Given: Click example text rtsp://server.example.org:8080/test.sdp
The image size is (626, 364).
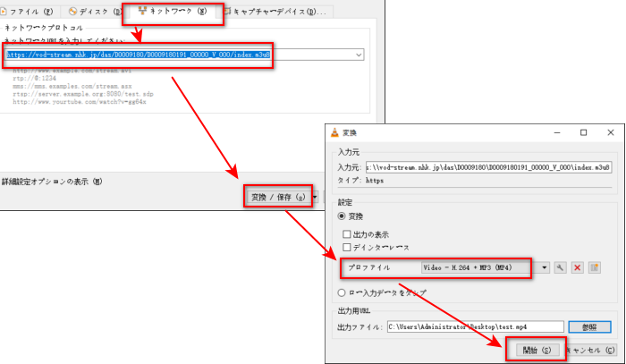Looking at the screenshot, I should 83,94.
